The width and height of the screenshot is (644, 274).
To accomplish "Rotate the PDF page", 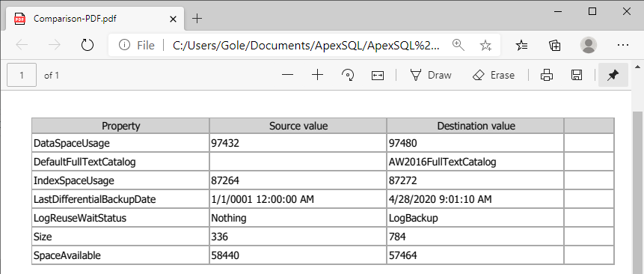I will click(x=348, y=75).
